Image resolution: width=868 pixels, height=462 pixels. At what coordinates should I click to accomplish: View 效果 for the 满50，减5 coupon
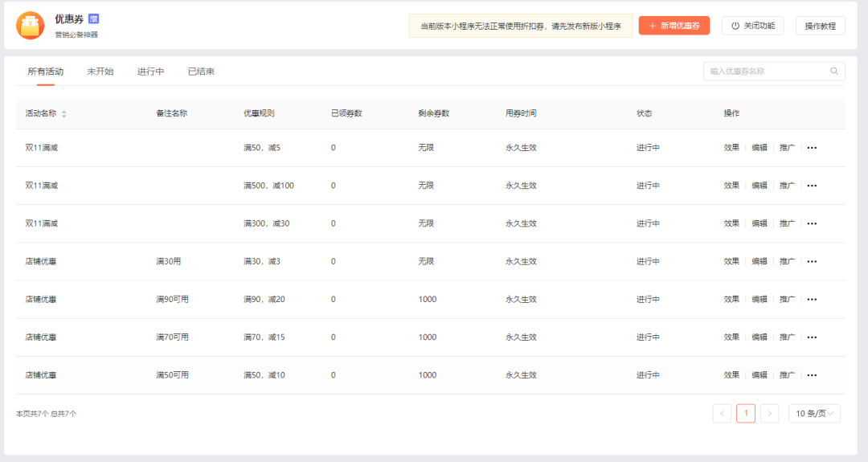[x=731, y=148]
